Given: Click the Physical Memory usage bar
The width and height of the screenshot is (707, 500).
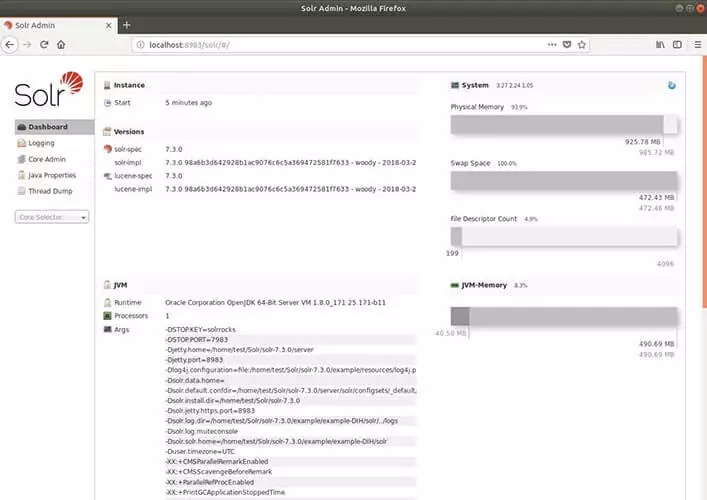Looking at the screenshot, I should [564, 124].
